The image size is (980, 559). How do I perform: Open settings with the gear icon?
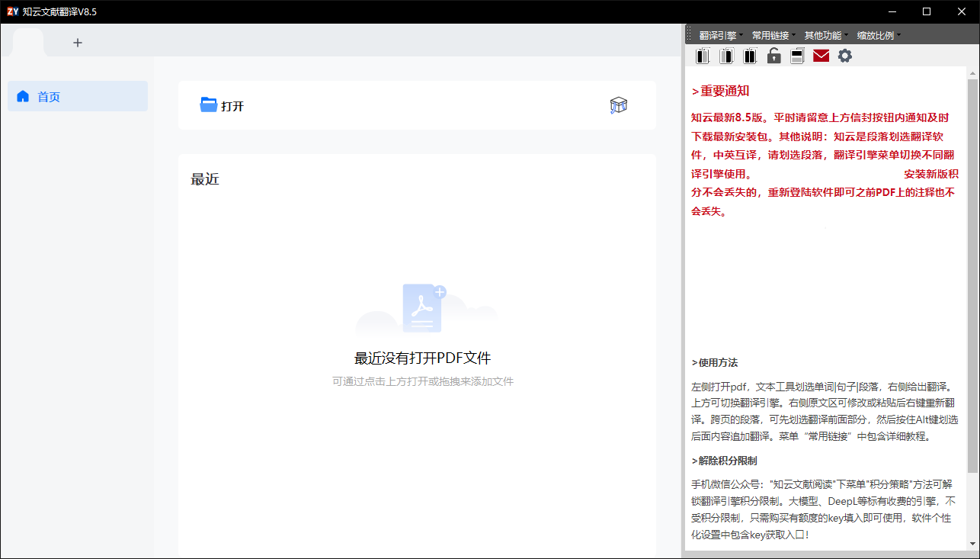(x=844, y=56)
